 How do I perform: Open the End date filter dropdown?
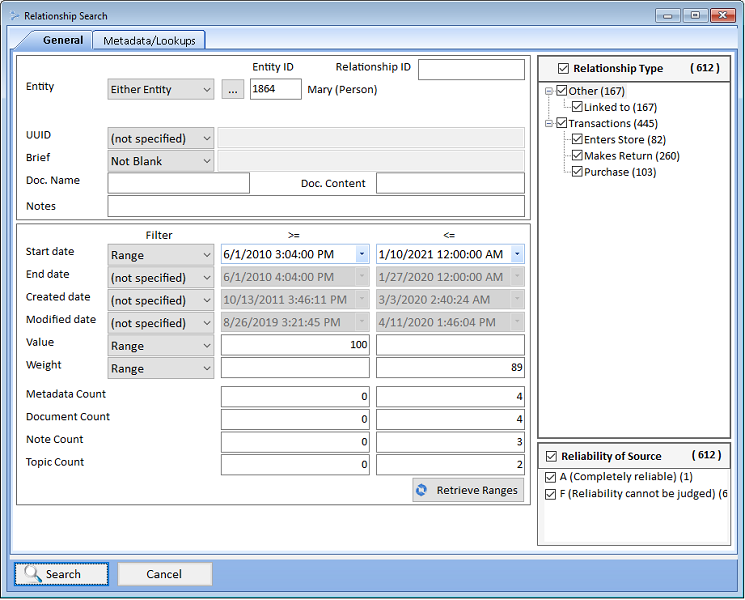161,277
